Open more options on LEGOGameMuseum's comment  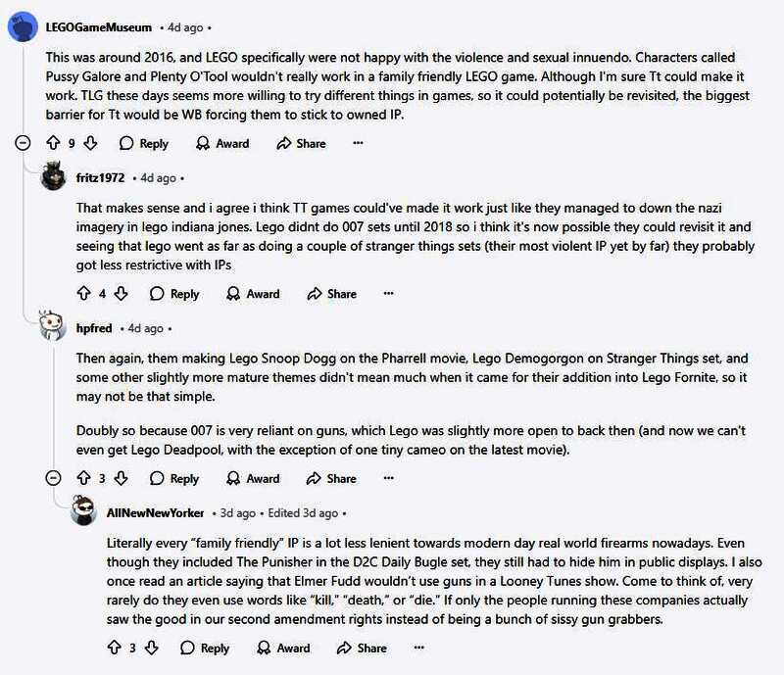click(358, 143)
